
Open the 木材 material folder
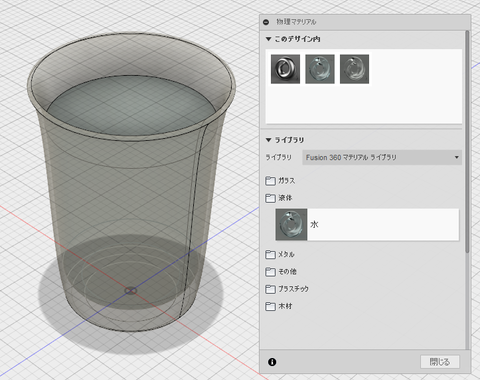pyautogui.click(x=279, y=306)
